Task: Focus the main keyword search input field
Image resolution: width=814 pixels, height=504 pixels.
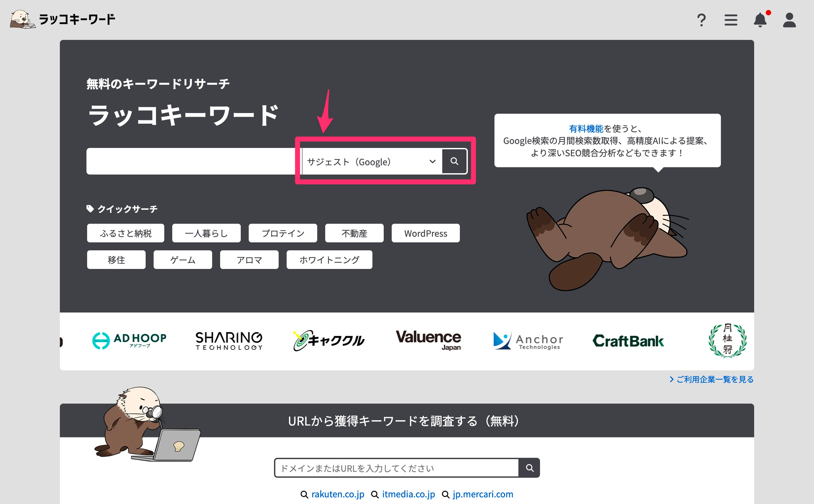Action: tap(194, 161)
